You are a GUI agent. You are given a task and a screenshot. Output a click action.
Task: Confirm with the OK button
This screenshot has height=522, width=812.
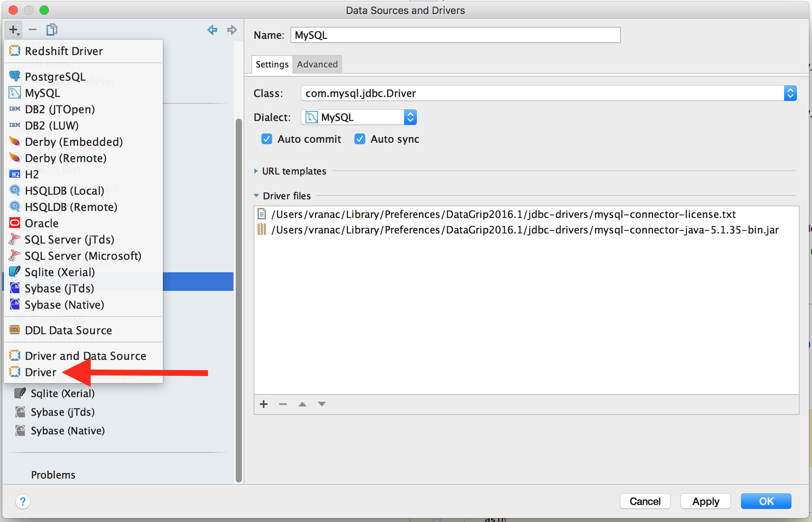click(x=766, y=501)
